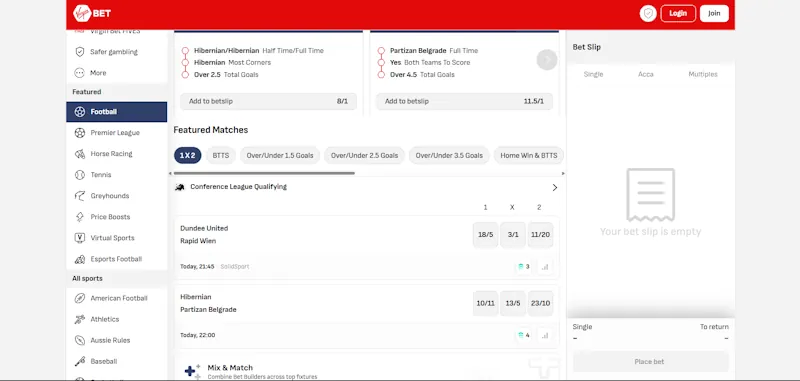
Task: Open the Greyhounds sidebar link
Action: tap(116, 196)
